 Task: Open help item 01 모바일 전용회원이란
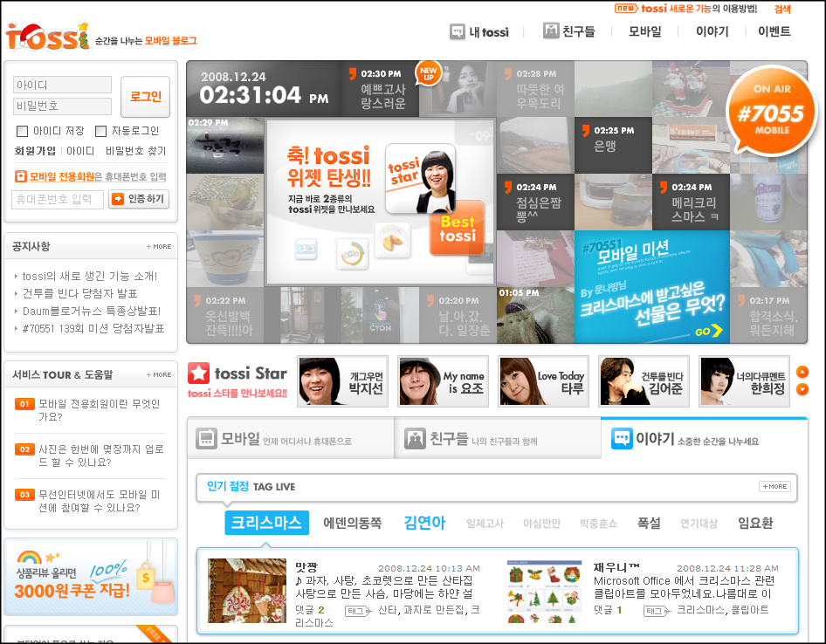coord(88,410)
